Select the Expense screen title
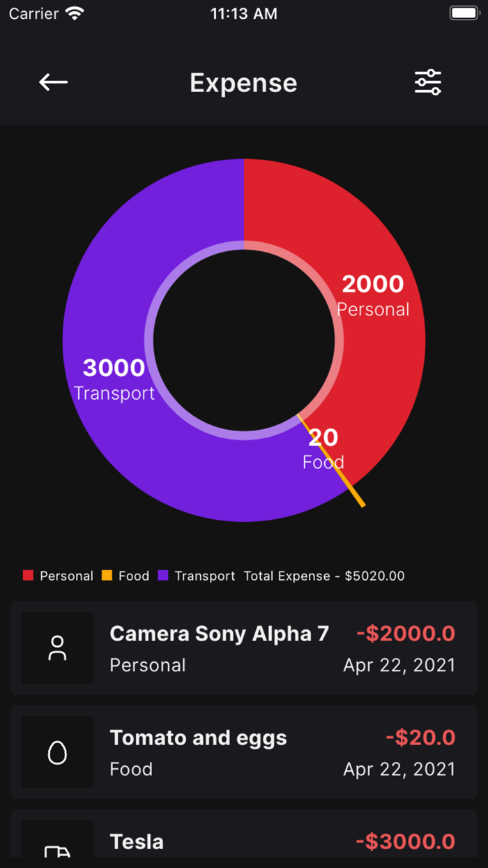 click(x=243, y=82)
